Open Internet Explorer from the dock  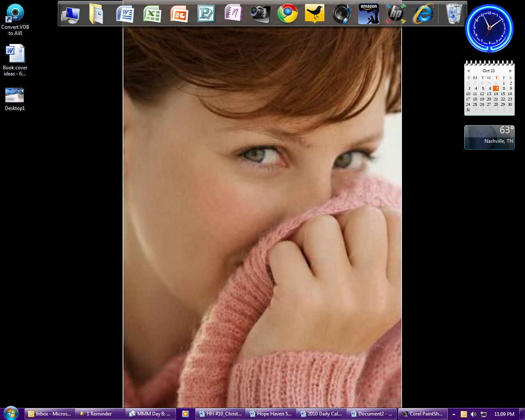point(423,14)
